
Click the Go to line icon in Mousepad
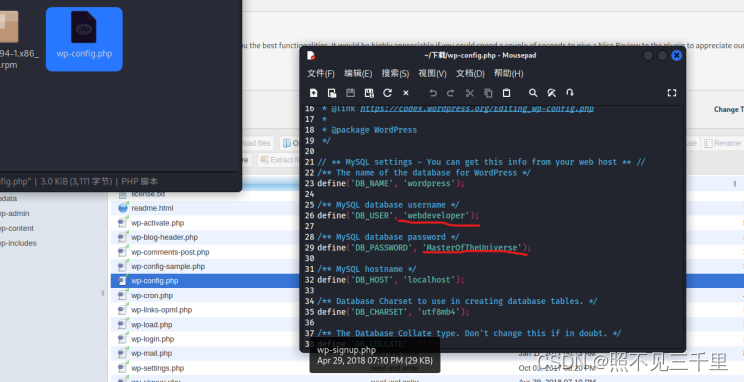coord(570,93)
